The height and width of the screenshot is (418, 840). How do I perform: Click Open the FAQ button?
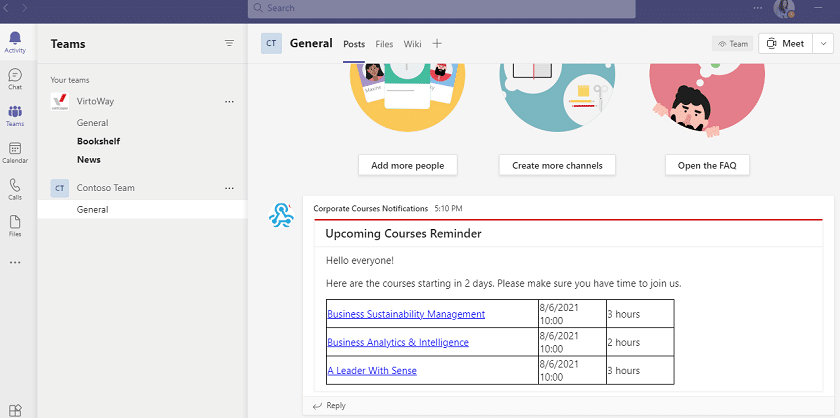tap(707, 166)
